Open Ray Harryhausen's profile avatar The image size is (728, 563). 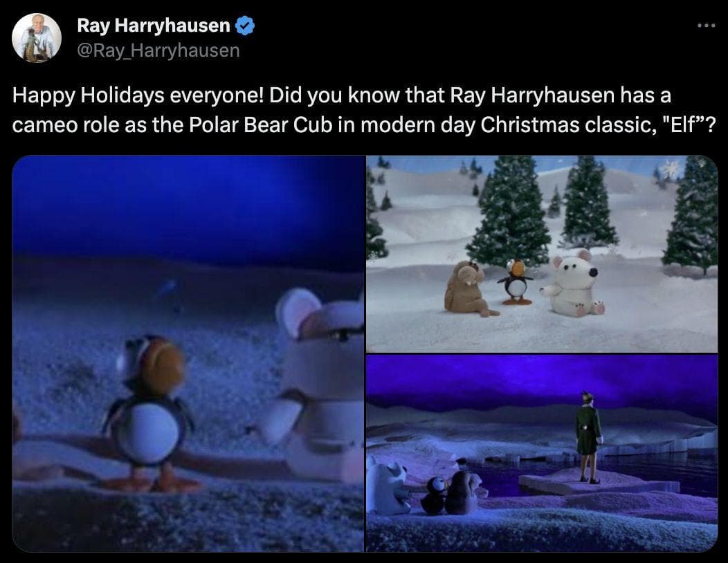[37, 38]
